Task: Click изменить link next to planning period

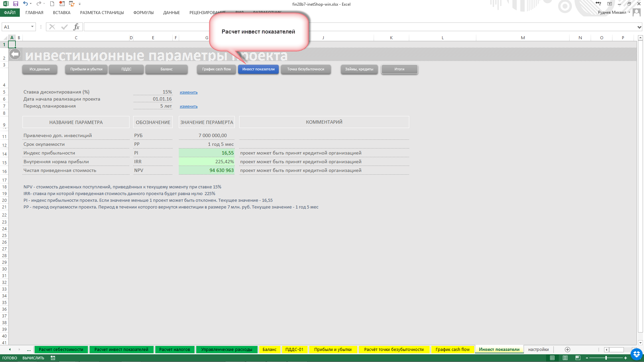Action: tap(189, 106)
